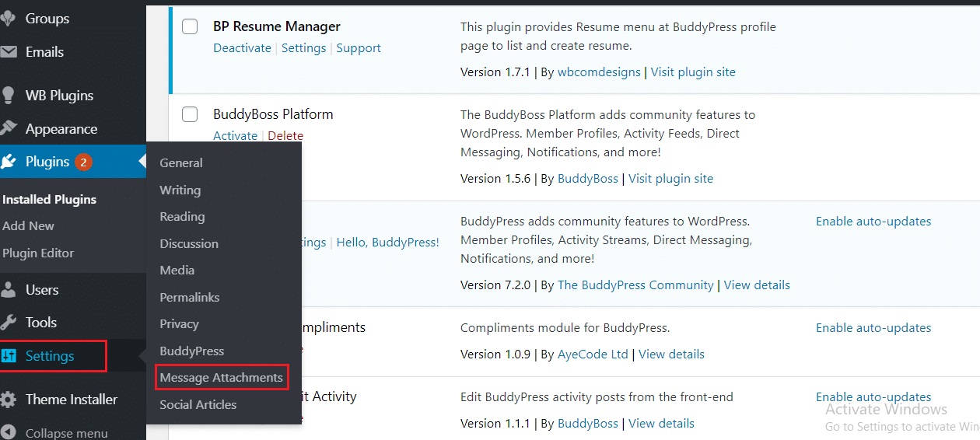View details of BuddyPress plugin
Viewport: 980px width, 440px height.
[x=756, y=285]
